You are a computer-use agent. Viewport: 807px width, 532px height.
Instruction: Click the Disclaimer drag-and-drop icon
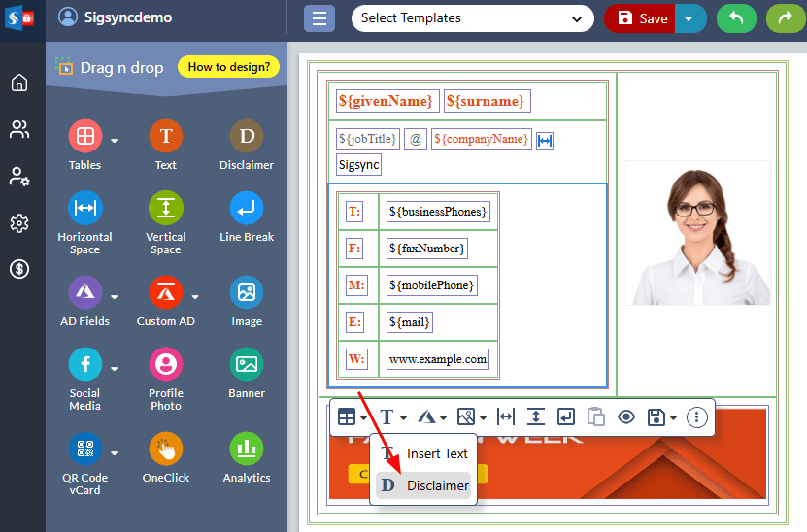[247, 137]
